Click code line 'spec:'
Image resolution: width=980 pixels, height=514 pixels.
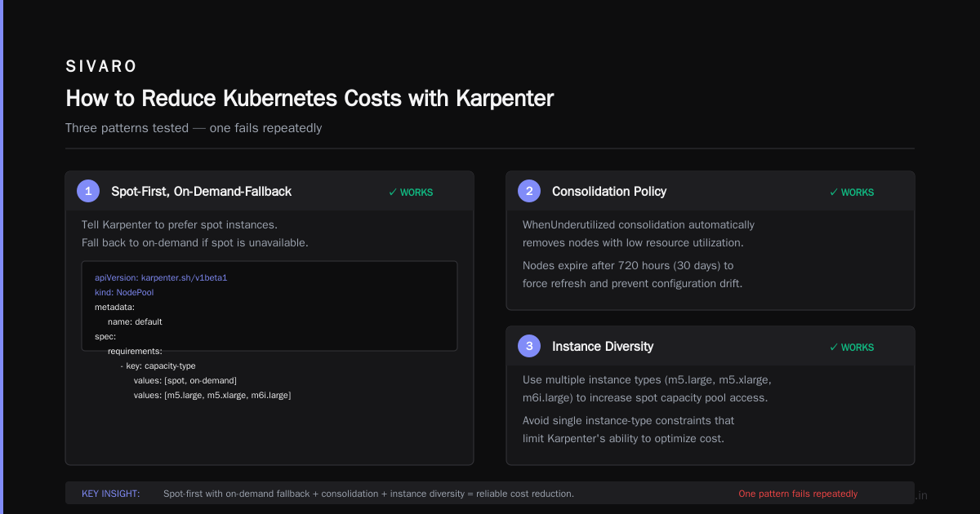click(105, 336)
